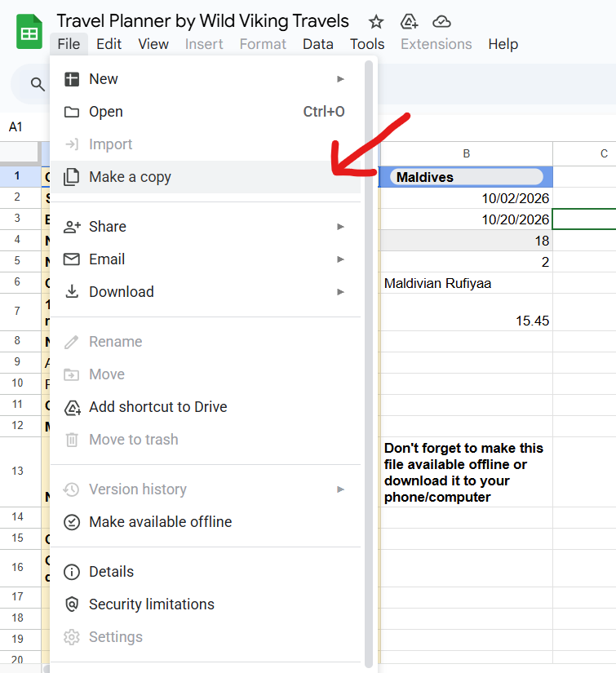Choose Make a copy
Screen dimensions: 616x673
point(206,177)
